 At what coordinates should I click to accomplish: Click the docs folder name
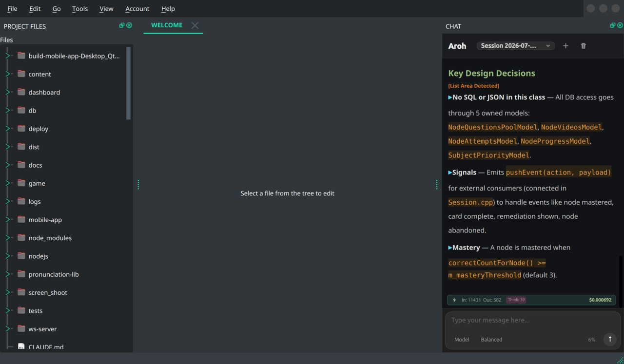point(35,165)
